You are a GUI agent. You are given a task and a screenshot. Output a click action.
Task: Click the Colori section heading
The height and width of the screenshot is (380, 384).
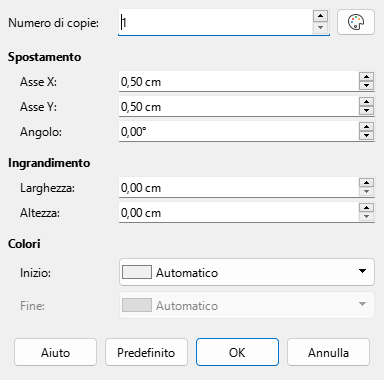(24, 244)
